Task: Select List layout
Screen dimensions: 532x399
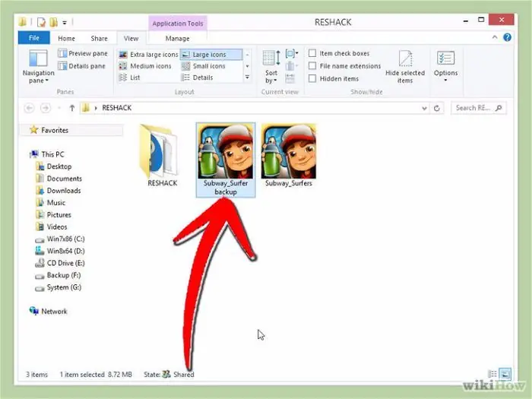Action: (x=130, y=78)
